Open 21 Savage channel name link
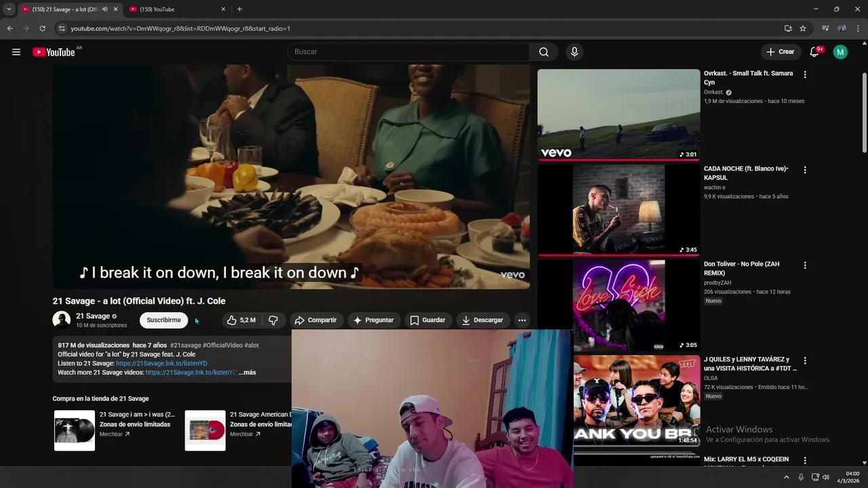The width and height of the screenshot is (868, 488). pyautogui.click(x=93, y=316)
